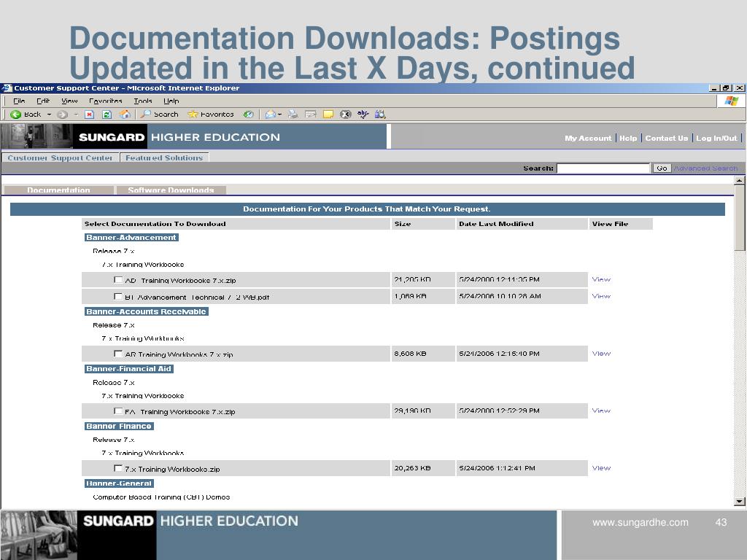Click the Messenger toolbar icon
The image size is (747, 560).
pyautogui.click(x=345, y=114)
